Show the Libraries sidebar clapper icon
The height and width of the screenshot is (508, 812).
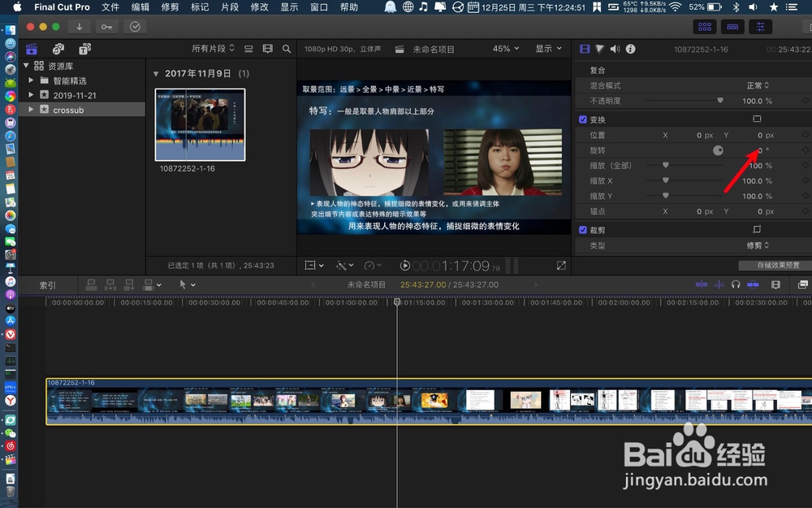(x=32, y=49)
